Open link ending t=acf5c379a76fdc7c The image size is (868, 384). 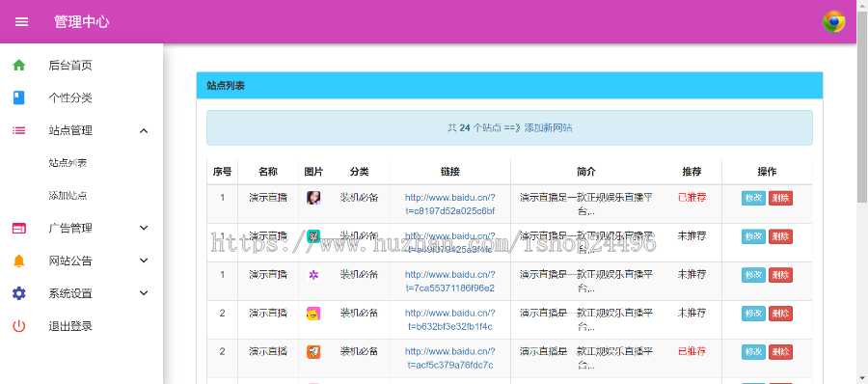[x=450, y=358]
